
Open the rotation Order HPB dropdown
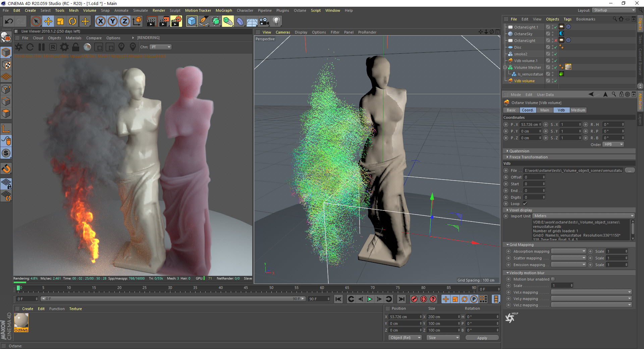[x=613, y=145]
